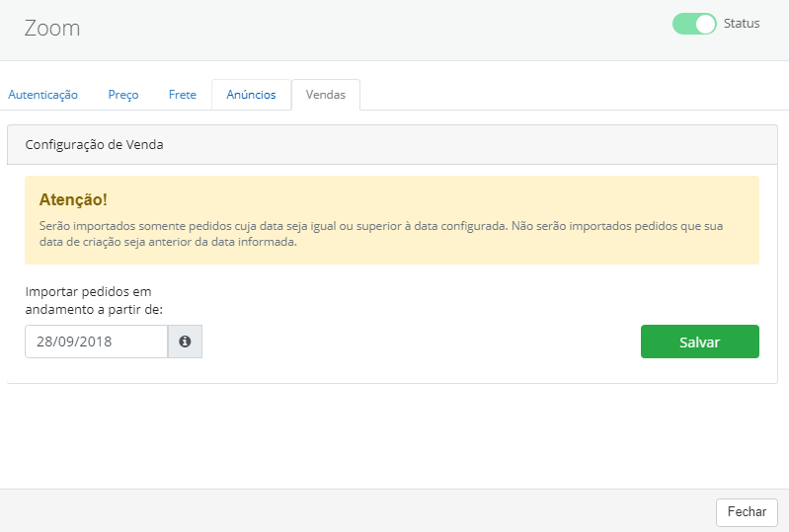789x532 pixels.
Task: Close the dialog with Fechar
Action: pos(747,512)
